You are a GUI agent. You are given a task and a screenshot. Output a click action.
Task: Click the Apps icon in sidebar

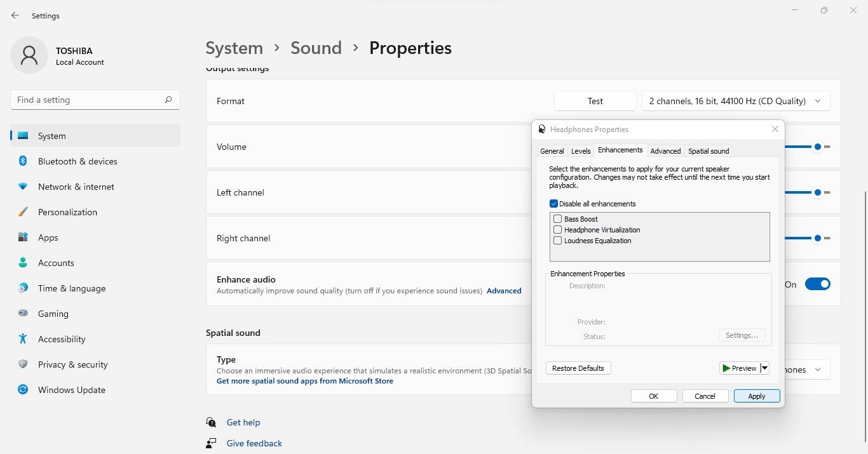[23, 237]
